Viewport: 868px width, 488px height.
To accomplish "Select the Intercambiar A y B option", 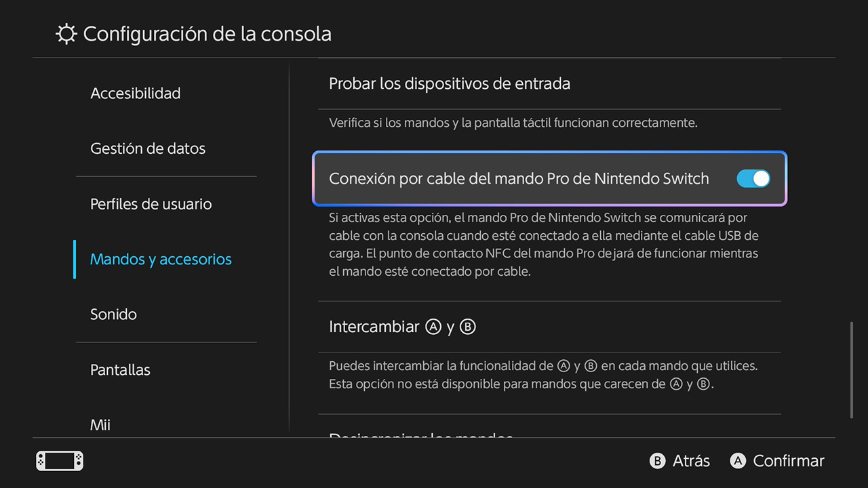I will [x=402, y=327].
